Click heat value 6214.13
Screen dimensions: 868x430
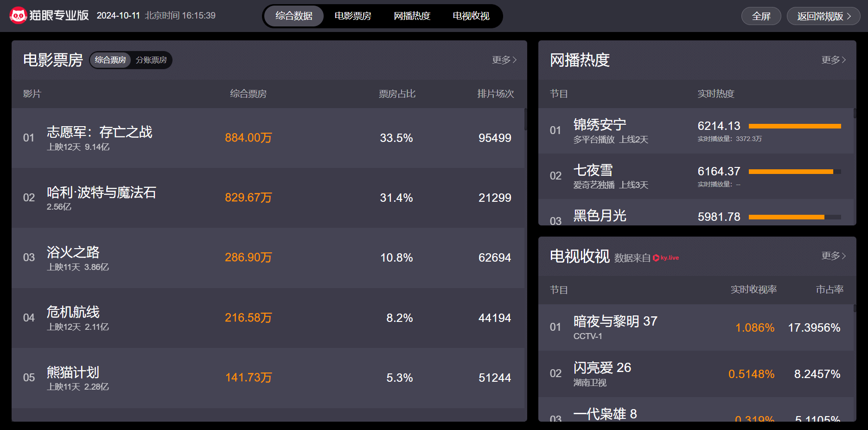click(x=719, y=126)
